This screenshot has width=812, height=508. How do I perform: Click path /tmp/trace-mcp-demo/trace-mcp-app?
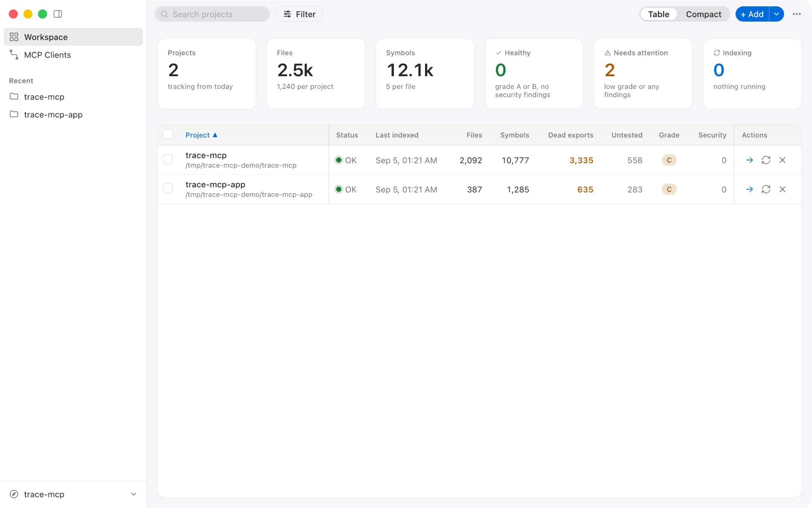[x=249, y=194]
